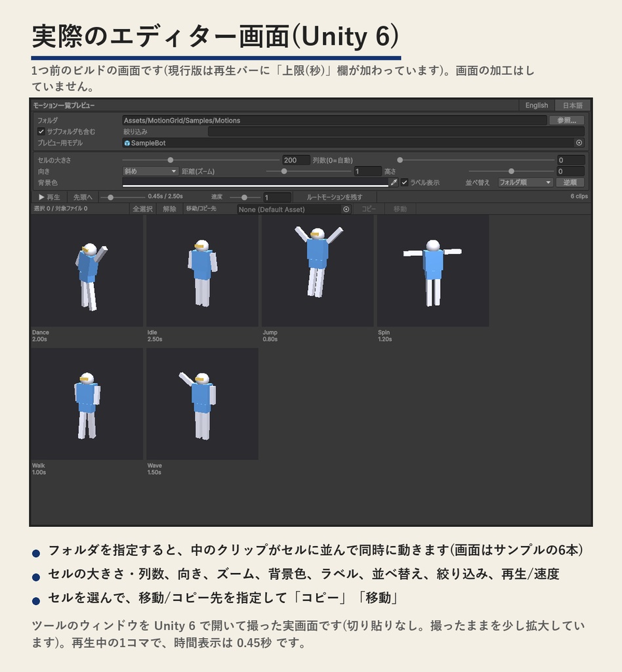Toggle ルートモーションを残す option

point(335,197)
